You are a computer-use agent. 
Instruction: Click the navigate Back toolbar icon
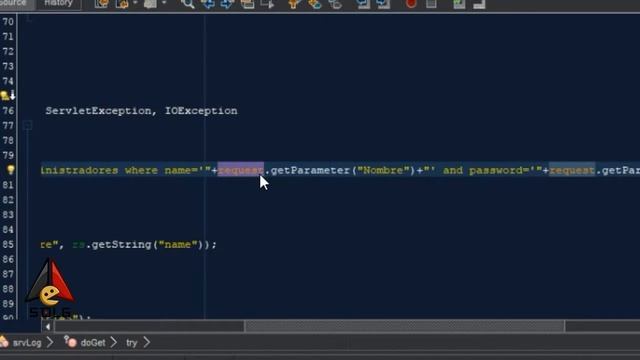[x=122, y=4]
